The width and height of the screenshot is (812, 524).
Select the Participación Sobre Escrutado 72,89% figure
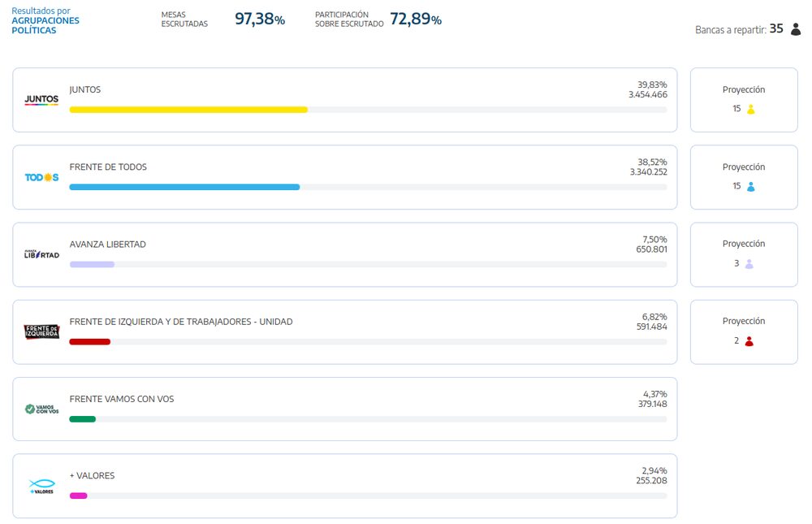(x=415, y=19)
